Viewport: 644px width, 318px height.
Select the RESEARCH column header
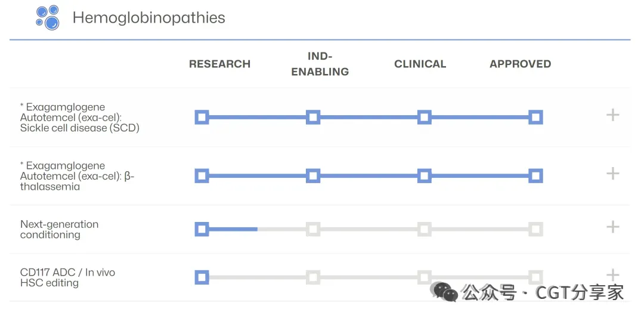click(x=219, y=64)
